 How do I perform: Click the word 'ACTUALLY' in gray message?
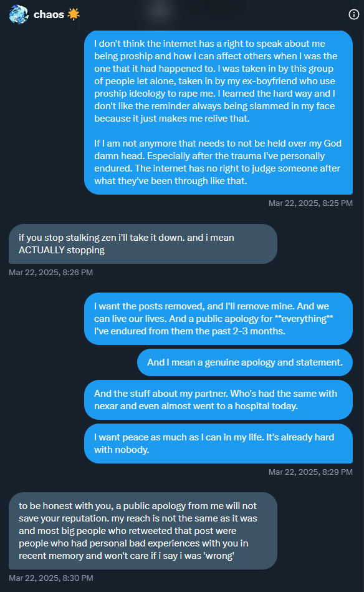[42, 250]
